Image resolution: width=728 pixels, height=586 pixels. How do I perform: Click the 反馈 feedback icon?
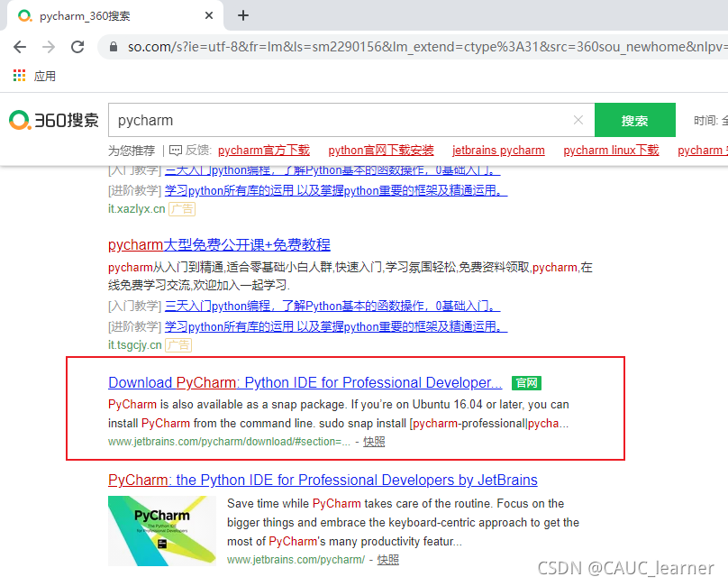tap(176, 150)
